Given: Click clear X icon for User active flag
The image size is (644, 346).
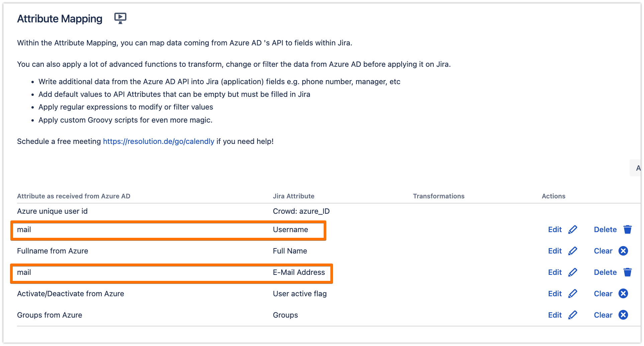Looking at the screenshot, I should click(623, 294).
